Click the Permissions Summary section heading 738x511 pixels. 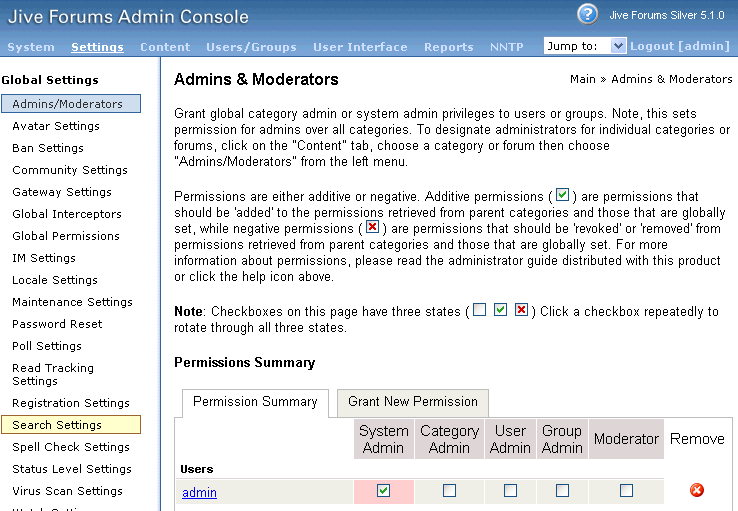coord(245,363)
